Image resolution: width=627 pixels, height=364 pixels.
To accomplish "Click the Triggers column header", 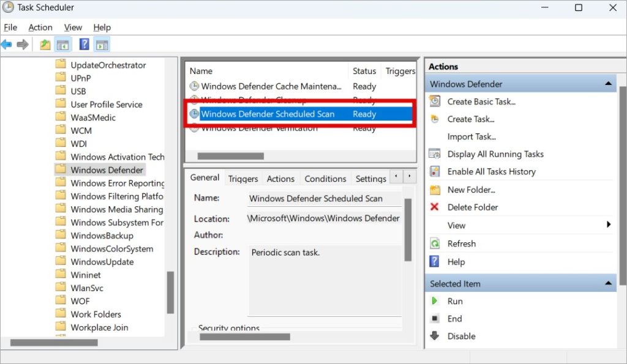I will pyautogui.click(x=400, y=71).
